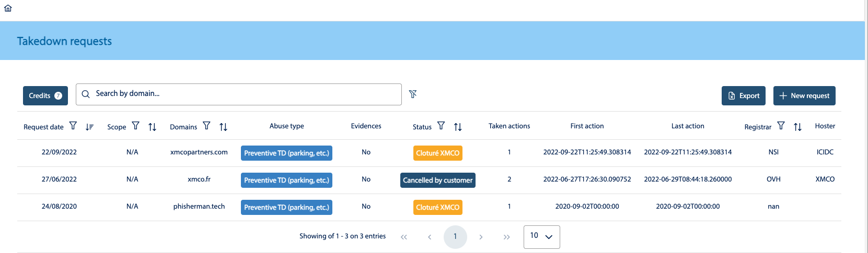Sort the Registrar column
Screen dimensions: 868x253
coord(797,127)
